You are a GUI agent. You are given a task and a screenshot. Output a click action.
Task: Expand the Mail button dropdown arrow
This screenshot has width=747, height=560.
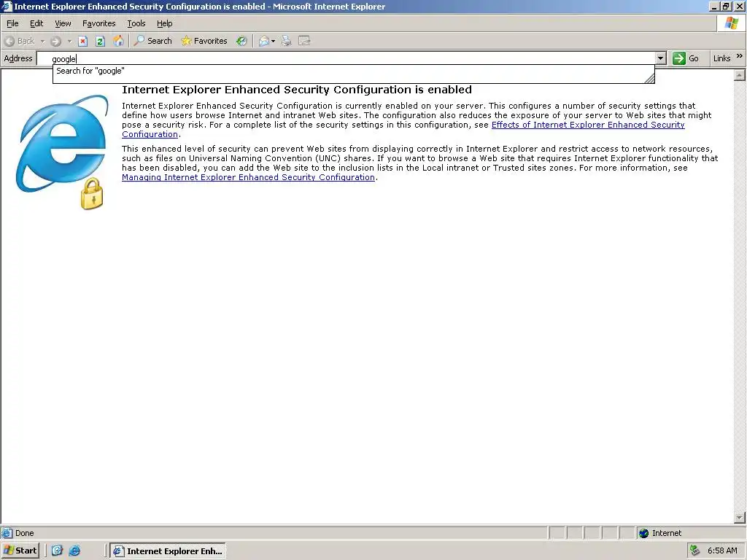[x=273, y=41]
